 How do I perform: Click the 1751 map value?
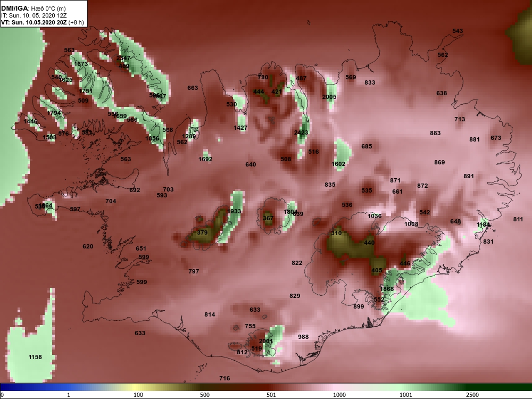(x=86, y=91)
